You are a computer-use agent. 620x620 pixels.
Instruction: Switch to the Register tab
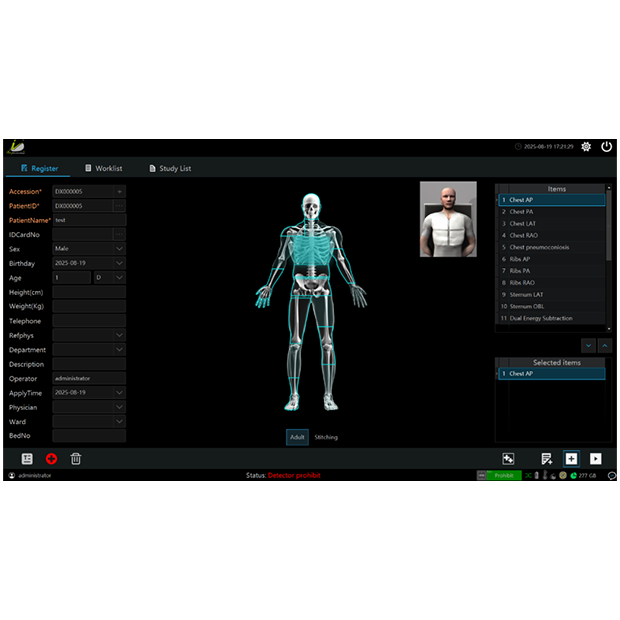pos(39,168)
